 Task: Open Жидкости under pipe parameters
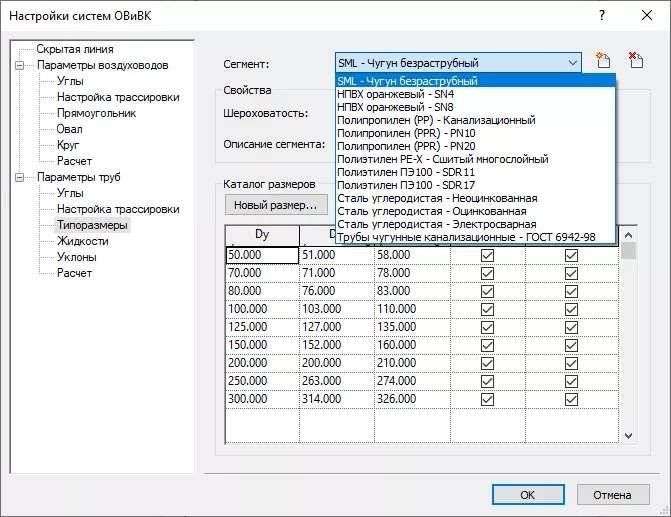83,241
